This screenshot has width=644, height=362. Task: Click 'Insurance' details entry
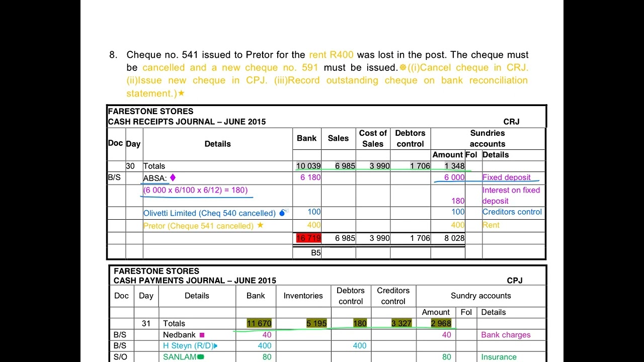point(499,357)
